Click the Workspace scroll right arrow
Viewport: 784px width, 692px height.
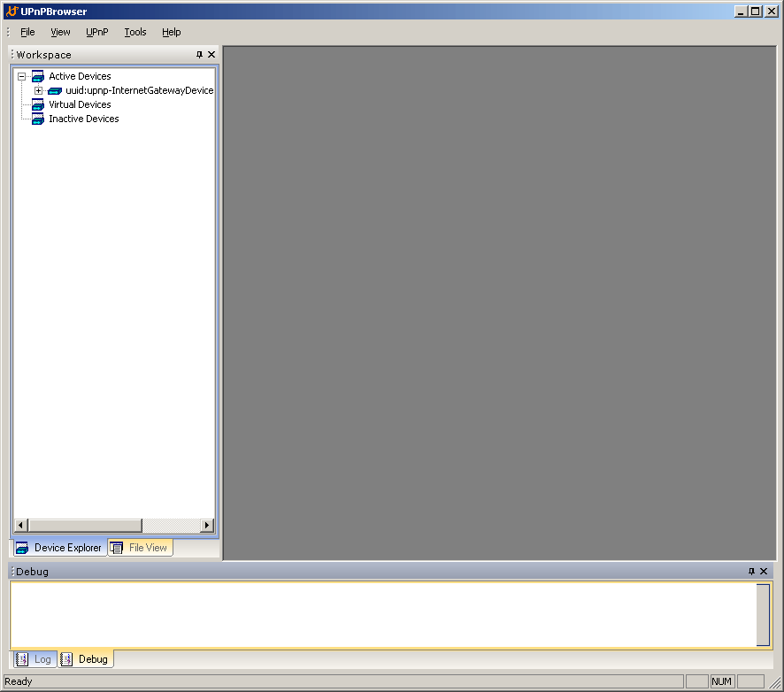207,525
